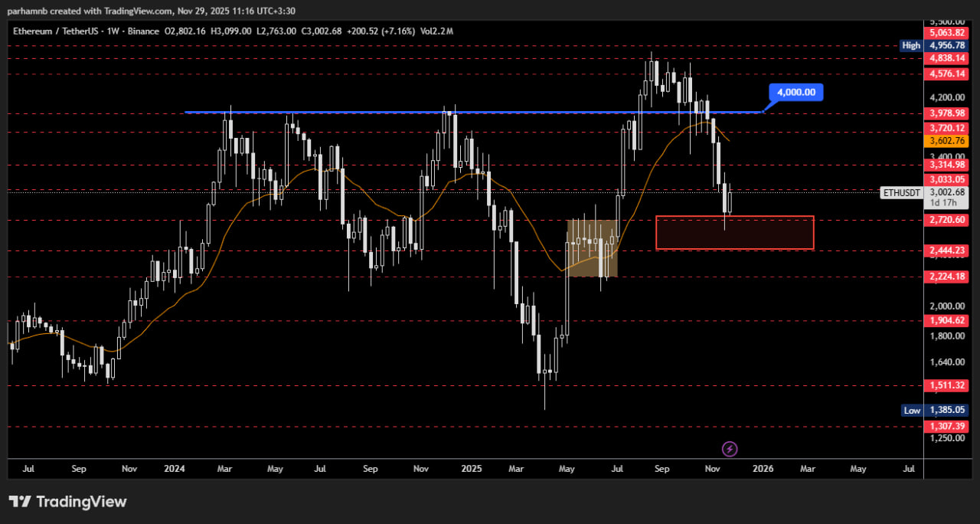Click the High 4,956.78 price label
Screen dimensions: 980x524
coord(947,46)
